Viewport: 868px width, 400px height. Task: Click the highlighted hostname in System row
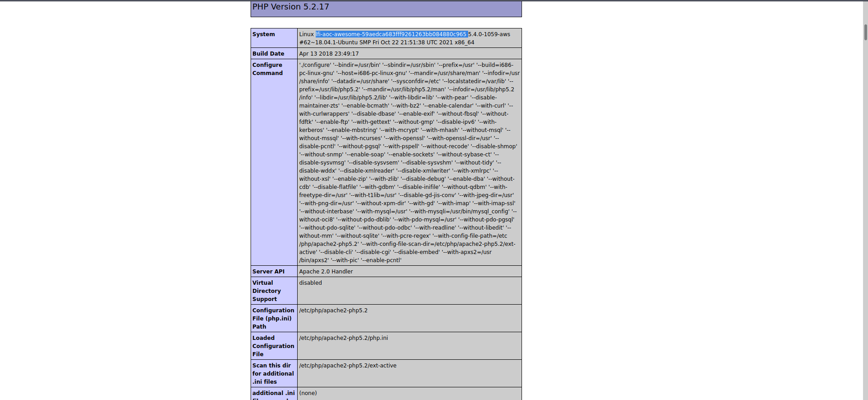pyautogui.click(x=391, y=34)
